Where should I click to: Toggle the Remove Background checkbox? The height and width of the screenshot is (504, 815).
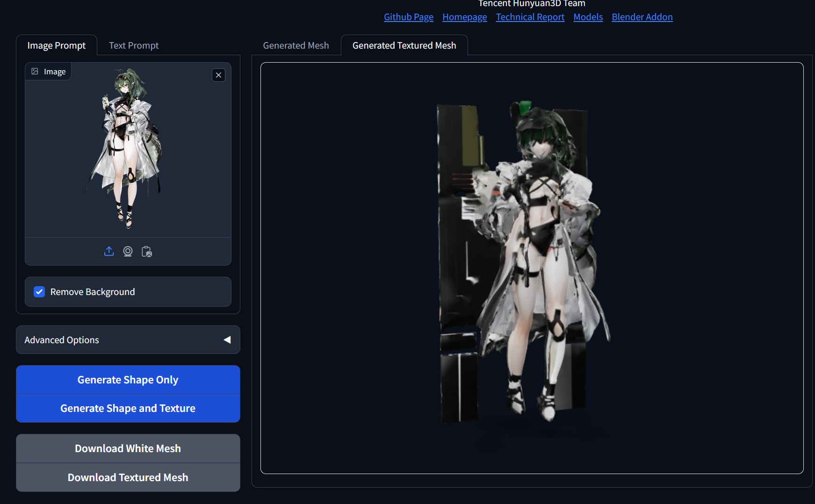click(x=39, y=292)
